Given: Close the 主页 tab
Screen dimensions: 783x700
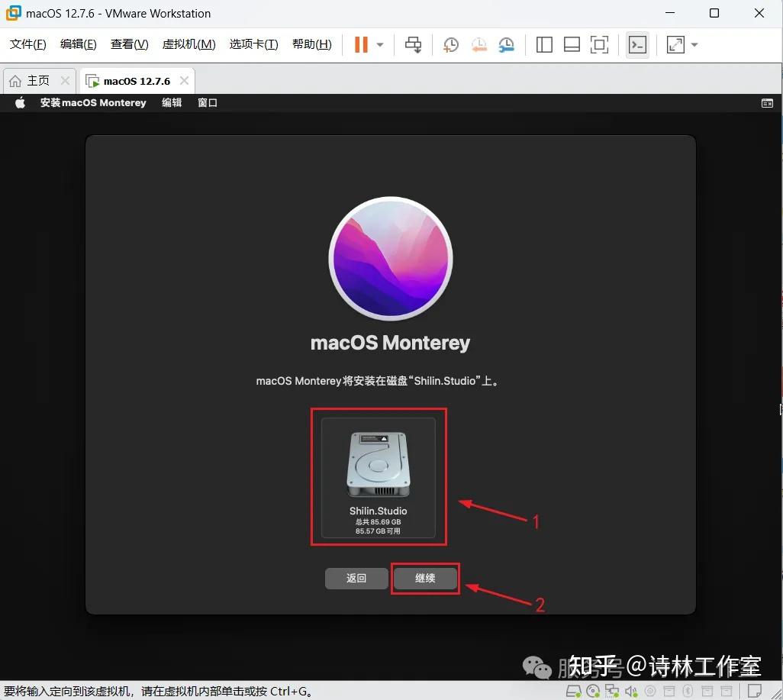Looking at the screenshot, I should point(65,80).
